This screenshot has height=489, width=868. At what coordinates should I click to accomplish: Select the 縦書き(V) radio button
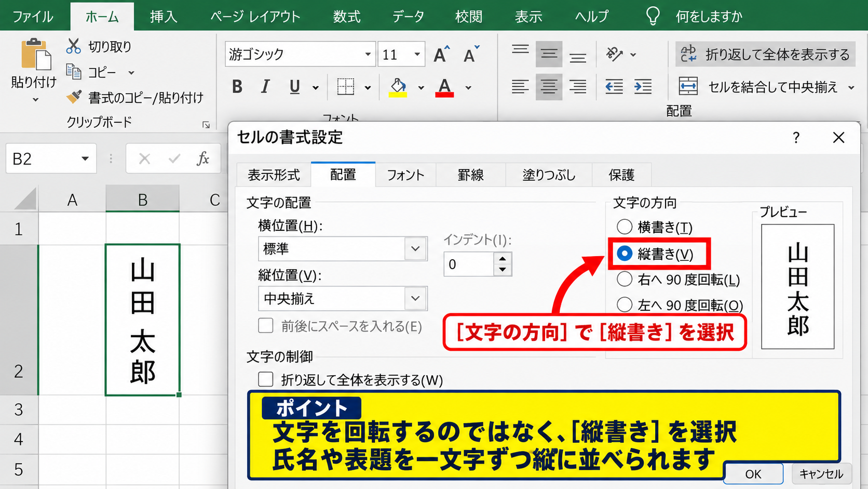click(x=625, y=254)
